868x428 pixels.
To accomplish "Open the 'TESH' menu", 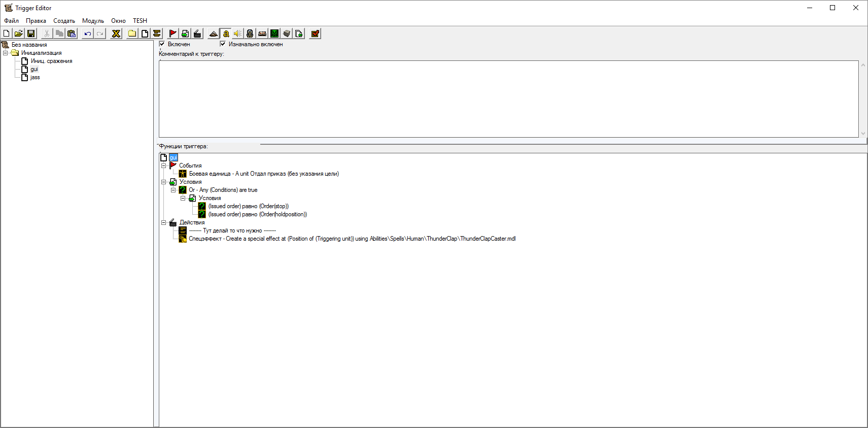I will pos(140,21).
